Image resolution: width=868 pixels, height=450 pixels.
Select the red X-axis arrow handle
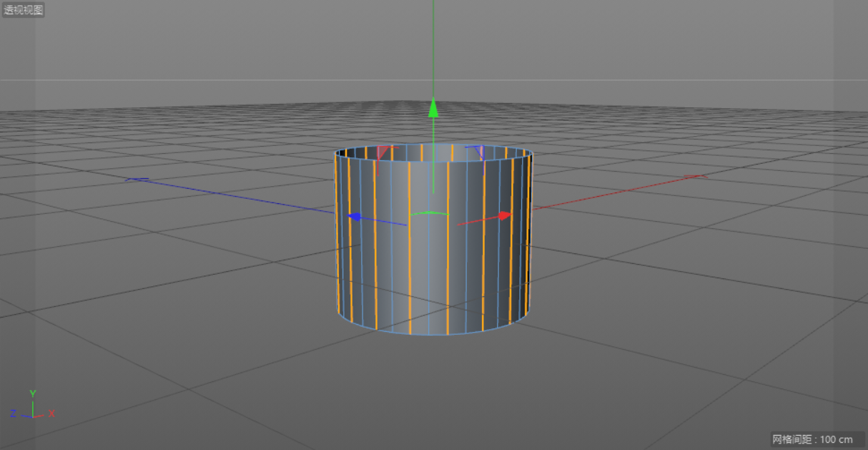point(505,215)
